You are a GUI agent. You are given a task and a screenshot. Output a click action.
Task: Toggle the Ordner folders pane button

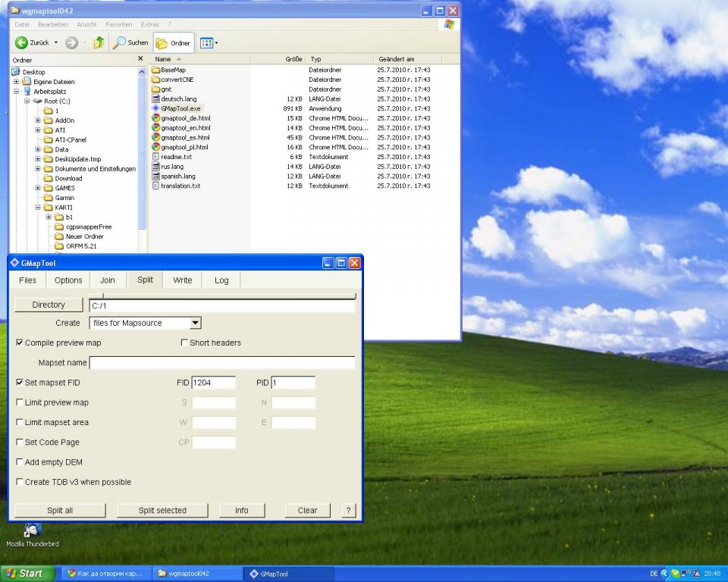point(174,42)
